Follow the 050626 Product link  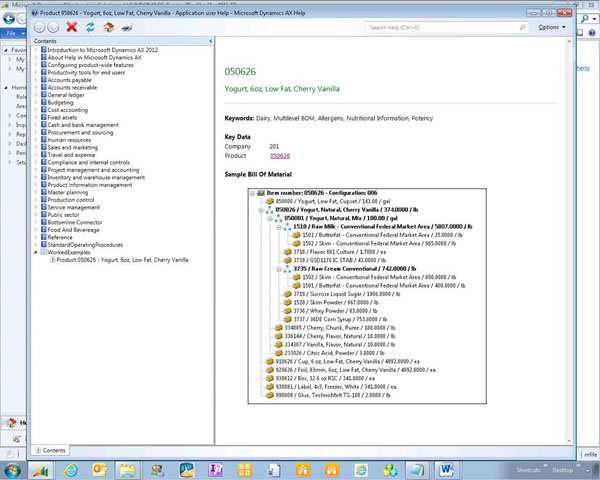point(280,156)
